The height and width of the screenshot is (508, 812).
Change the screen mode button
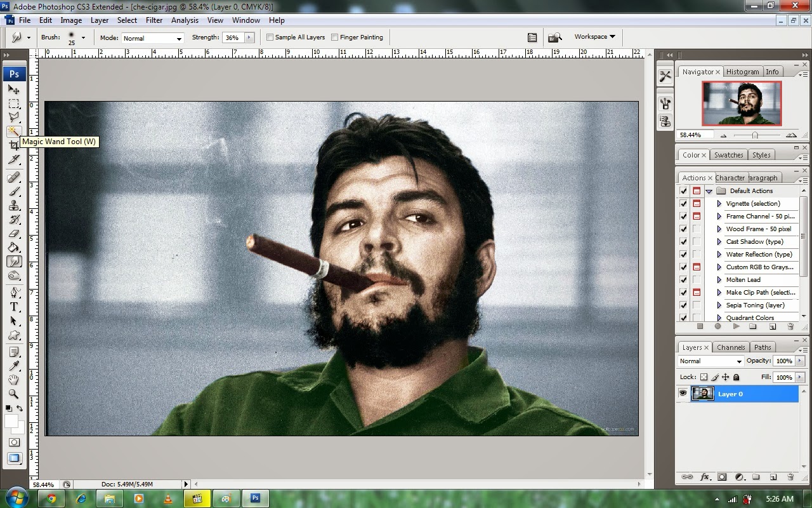14,458
